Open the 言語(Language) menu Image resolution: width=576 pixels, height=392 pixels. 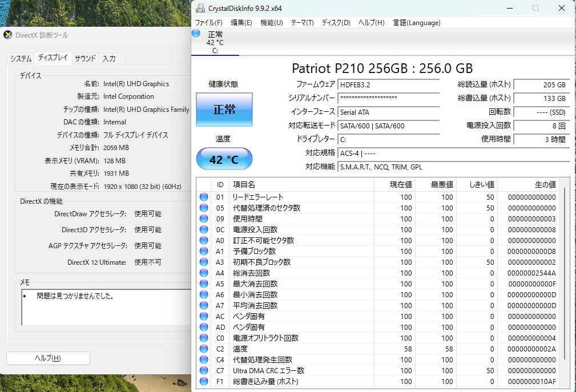pyautogui.click(x=417, y=23)
